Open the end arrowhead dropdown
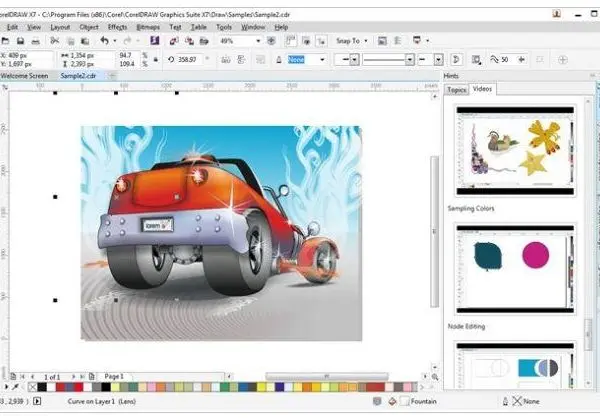Image resolution: width=600 pixels, height=420 pixels. [x=439, y=60]
